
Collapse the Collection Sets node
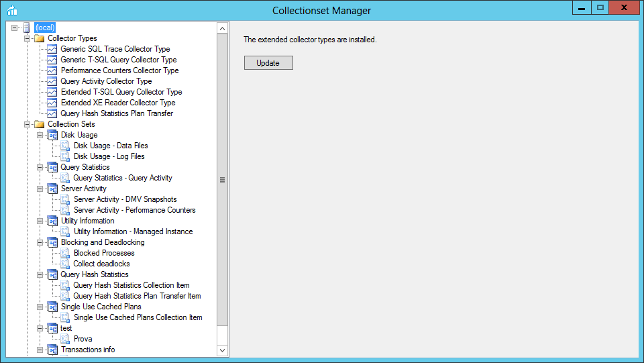click(27, 124)
